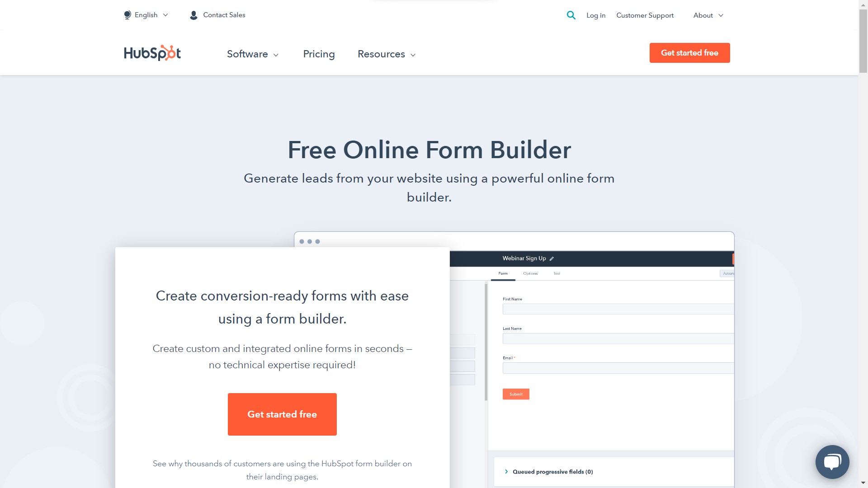The image size is (868, 488).
Task: Expand the Resources dropdown menu
Action: pyautogui.click(x=387, y=54)
